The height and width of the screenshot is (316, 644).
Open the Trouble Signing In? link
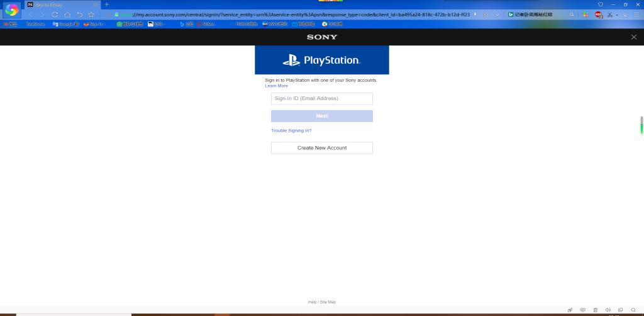coord(291,130)
